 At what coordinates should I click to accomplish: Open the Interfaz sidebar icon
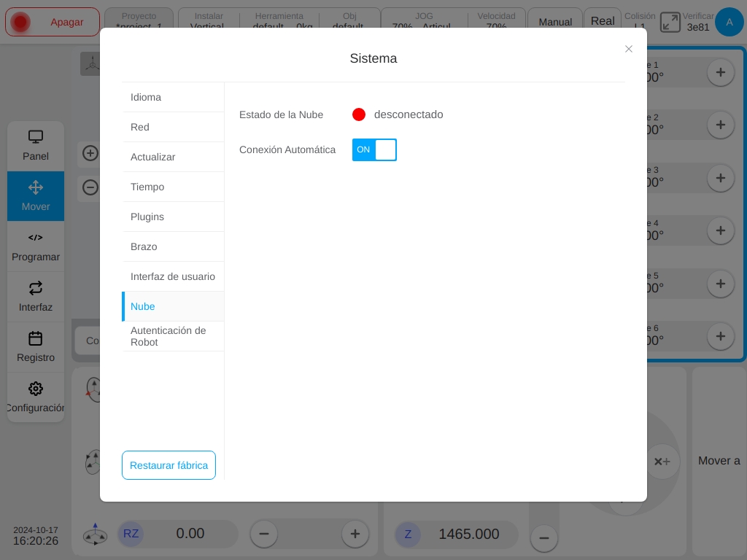(x=36, y=297)
